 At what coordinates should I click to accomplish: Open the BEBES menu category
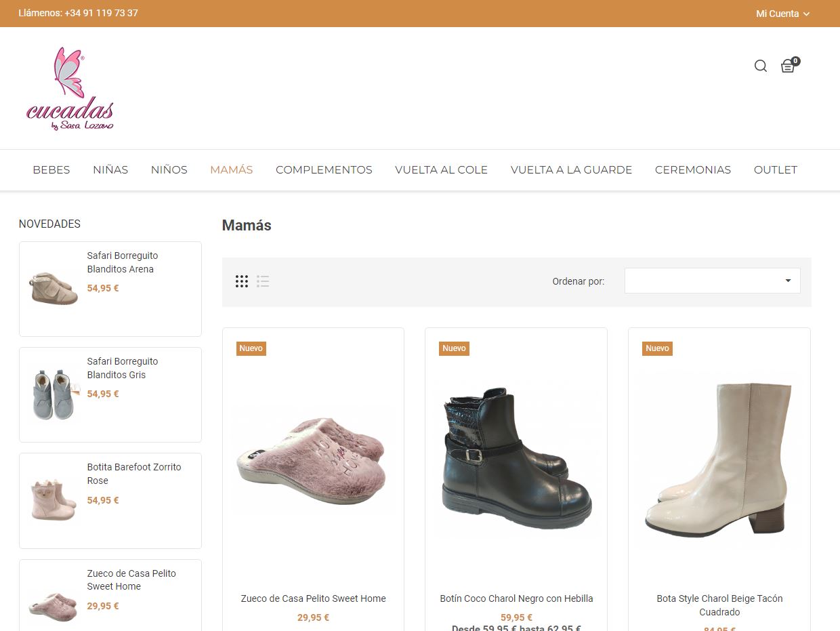pyautogui.click(x=51, y=170)
